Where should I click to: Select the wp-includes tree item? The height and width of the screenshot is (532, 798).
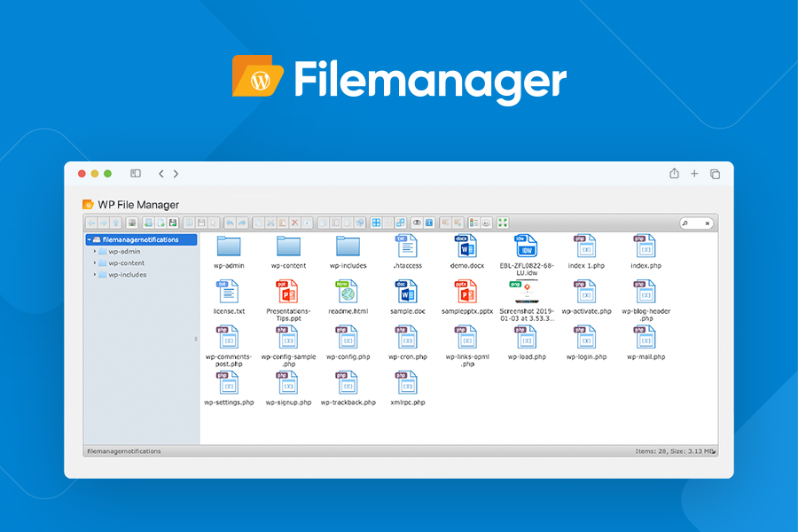[x=120, y=275]
